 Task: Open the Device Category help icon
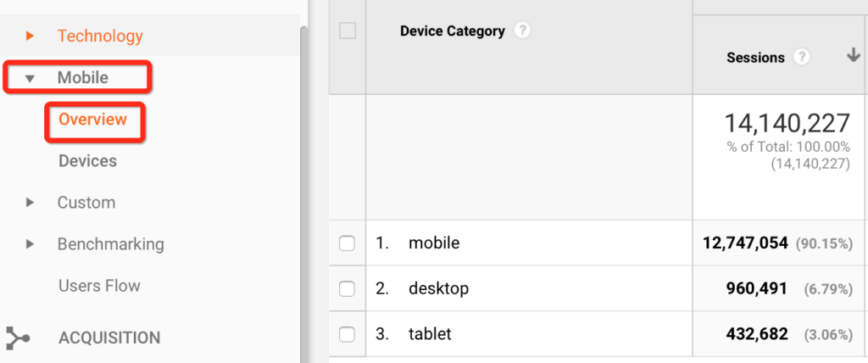pyautogui.click(x=521, y=31)
